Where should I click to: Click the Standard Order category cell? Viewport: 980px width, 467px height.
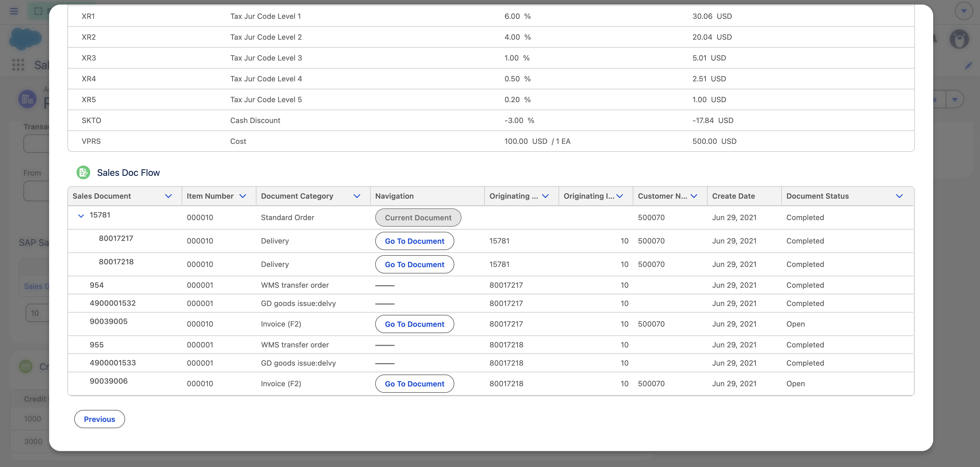coord(288,218)
